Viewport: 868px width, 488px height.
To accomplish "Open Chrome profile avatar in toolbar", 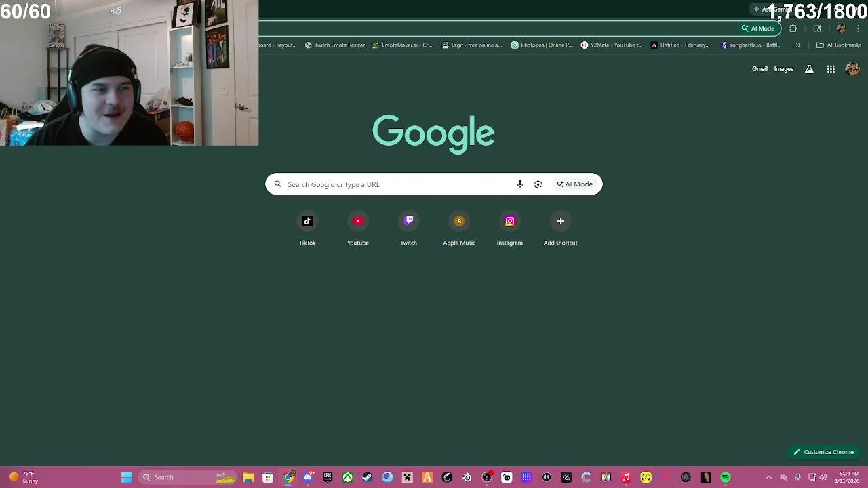I will coord(842,28).
